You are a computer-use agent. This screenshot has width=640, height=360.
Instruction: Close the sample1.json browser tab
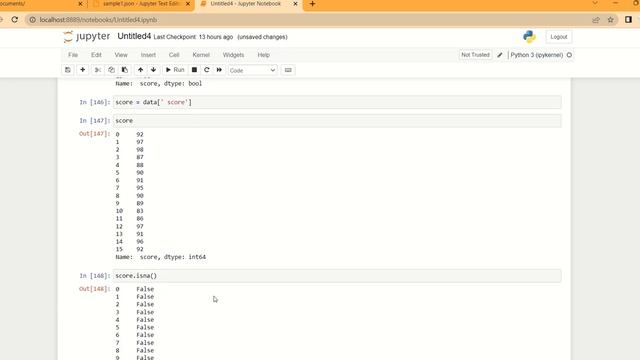(x=188, y=4)
